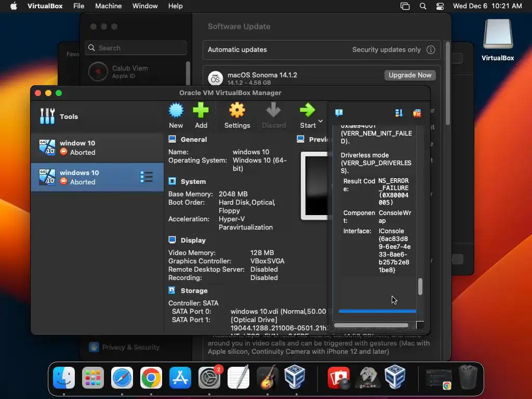This screenshot has height=399, width=532.
Task: Open the Machine menu
Action: click(x=108, y=6)
